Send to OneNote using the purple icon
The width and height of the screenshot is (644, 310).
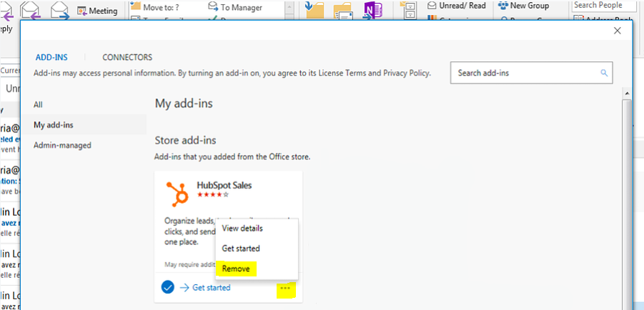pyautogui.click(x=372, y=10)
